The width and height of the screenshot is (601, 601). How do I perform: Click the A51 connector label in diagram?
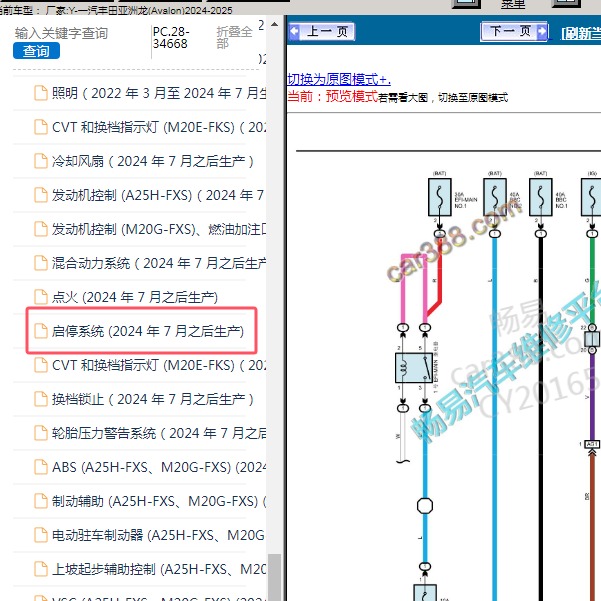[x=592, y=444]
